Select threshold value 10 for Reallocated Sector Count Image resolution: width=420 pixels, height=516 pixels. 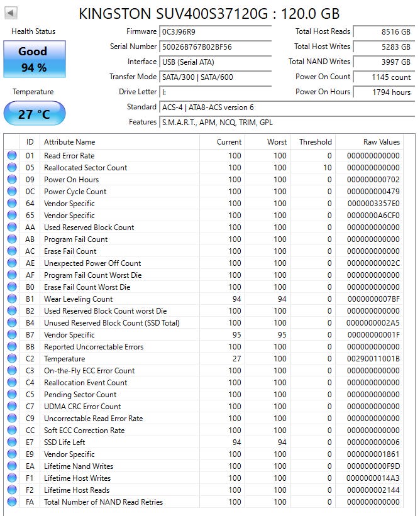pyautogui.click(x=327, y=168)
